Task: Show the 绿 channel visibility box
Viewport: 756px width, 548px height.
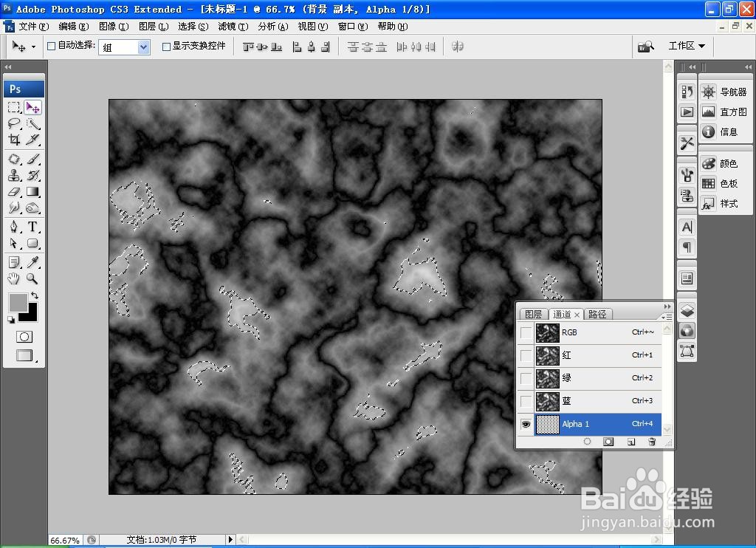Action: [x=526, y=377]
